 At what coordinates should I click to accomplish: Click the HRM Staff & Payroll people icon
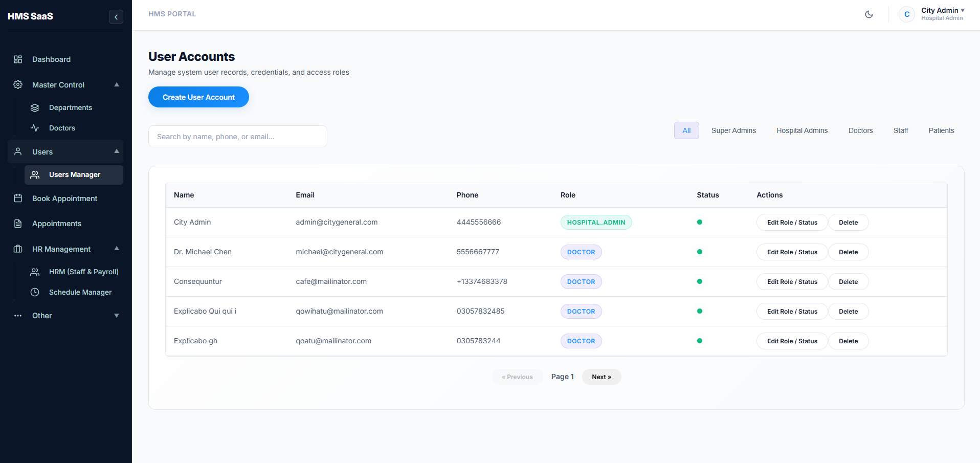click(x=35, y=272)
